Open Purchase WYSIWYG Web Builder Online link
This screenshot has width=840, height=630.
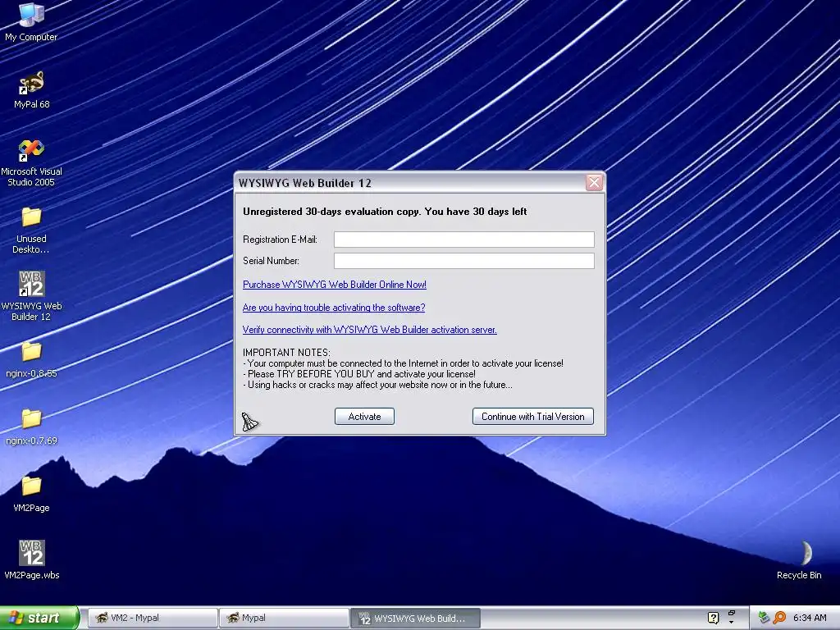tap(335, 285)
